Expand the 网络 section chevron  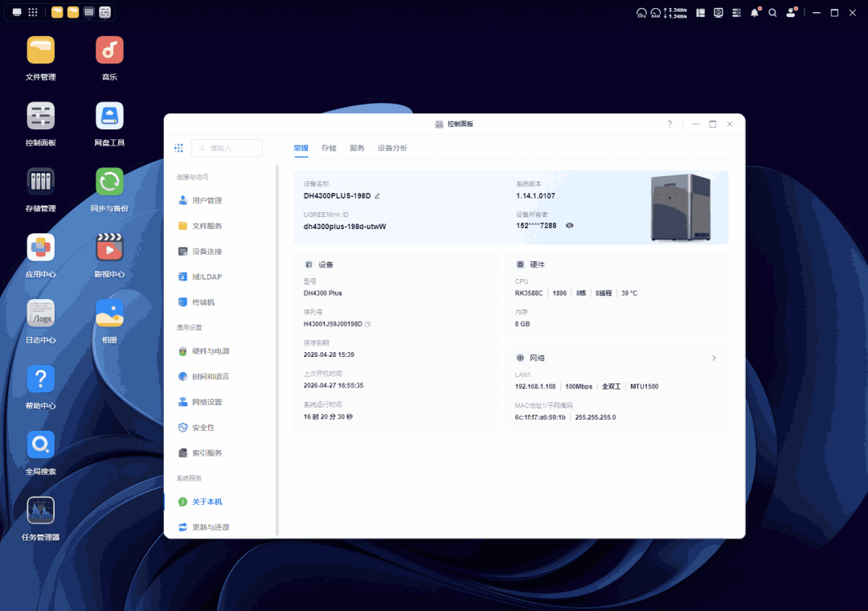714,358
